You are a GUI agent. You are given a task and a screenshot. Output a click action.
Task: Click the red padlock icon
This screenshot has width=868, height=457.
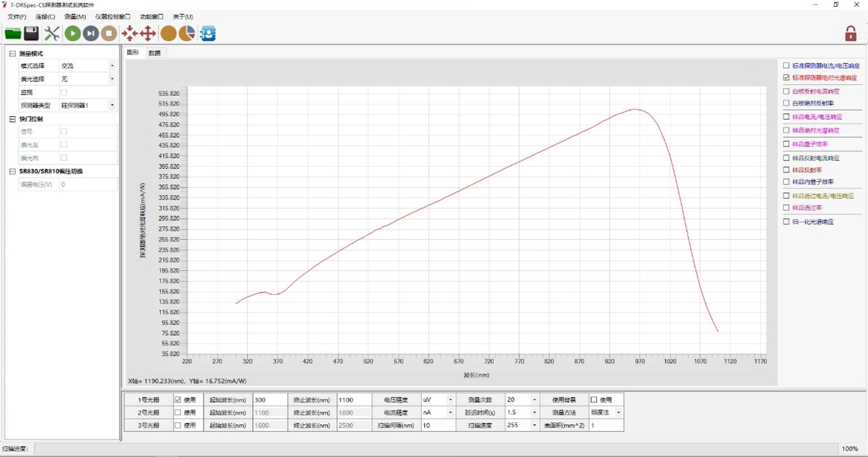tap(850, 34)
